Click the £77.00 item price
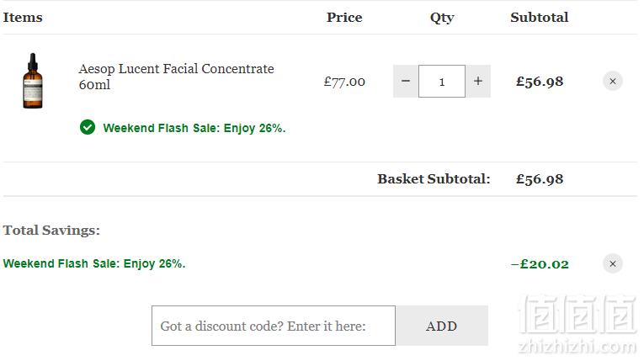The height and width of the screenshot is (361, 644). click(x=344, y=82)
